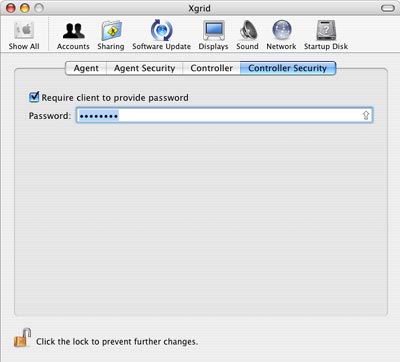Click the lock icon to prevent changes
400x362 pixels.
pyautogui.click(x=22, y=338)
